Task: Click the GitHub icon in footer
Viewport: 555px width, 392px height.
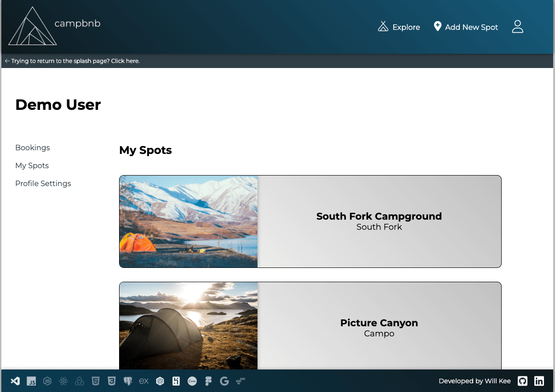Action: 522,381
